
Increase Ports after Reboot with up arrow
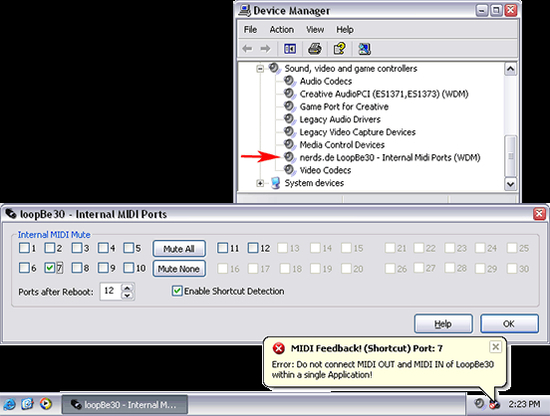pyautogui.click(x=127, y=287)
